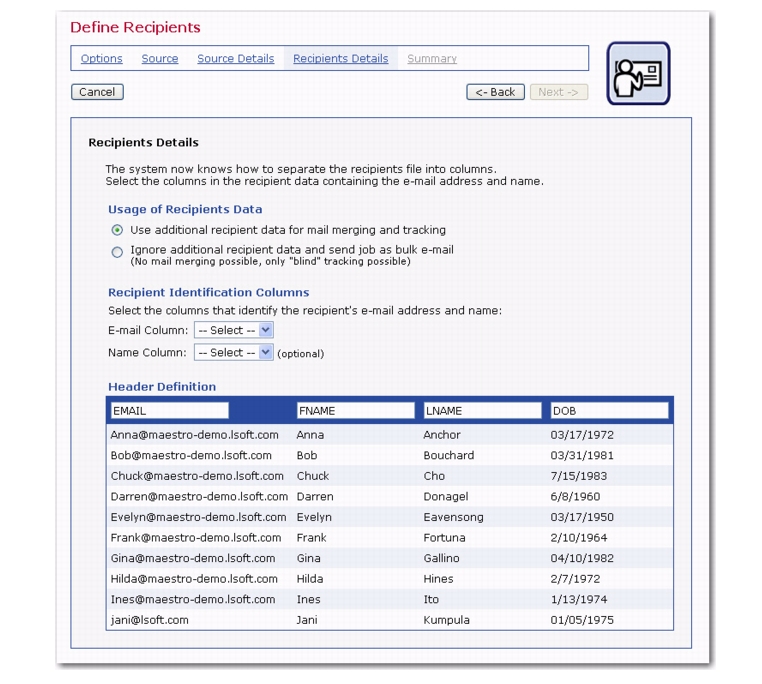Screen dimensions: 762x684
Task: Select the Recipients Details tab
Action: click(x=340, y=59)
